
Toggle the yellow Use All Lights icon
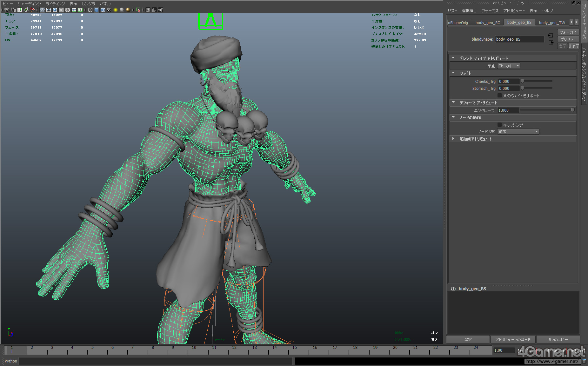116,10
